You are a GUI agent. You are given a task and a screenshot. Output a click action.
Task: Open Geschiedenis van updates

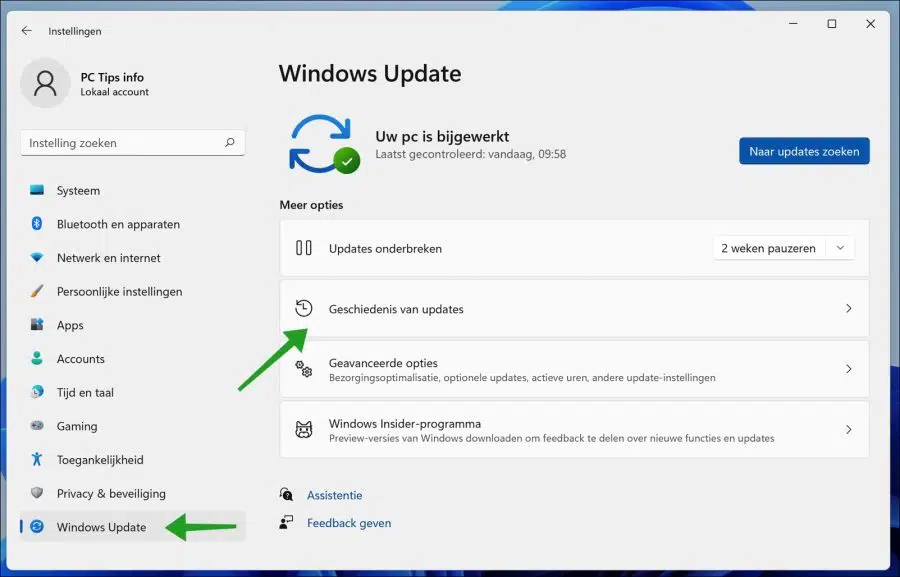tap(574, 309)
